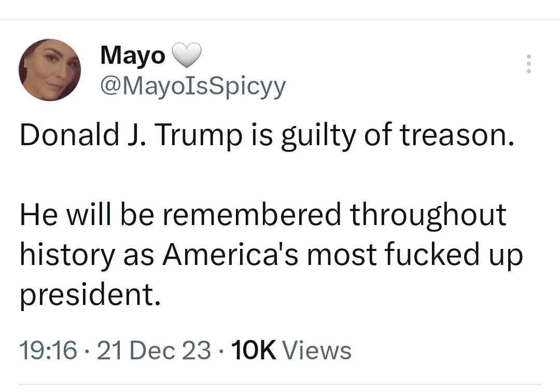Click the 10K view count number
Screen dimensions: 560x392
254,350
